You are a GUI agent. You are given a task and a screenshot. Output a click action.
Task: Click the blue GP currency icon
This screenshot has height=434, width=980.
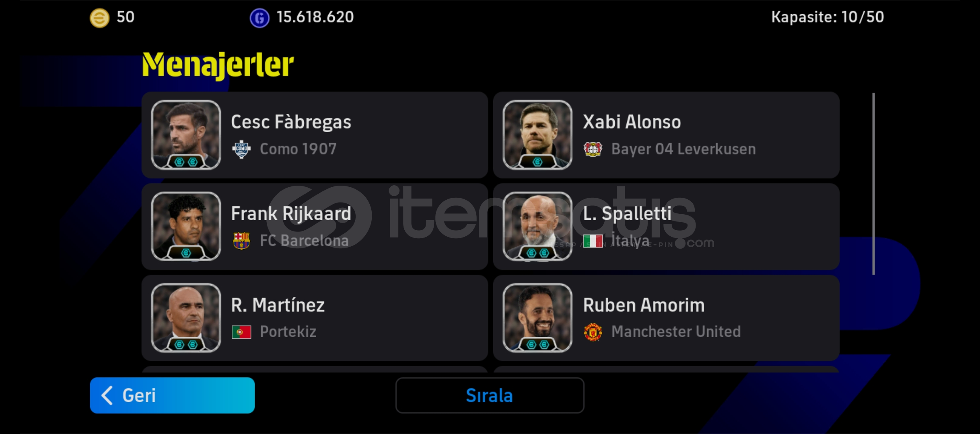pyautogui.click(x=259, y=18)
